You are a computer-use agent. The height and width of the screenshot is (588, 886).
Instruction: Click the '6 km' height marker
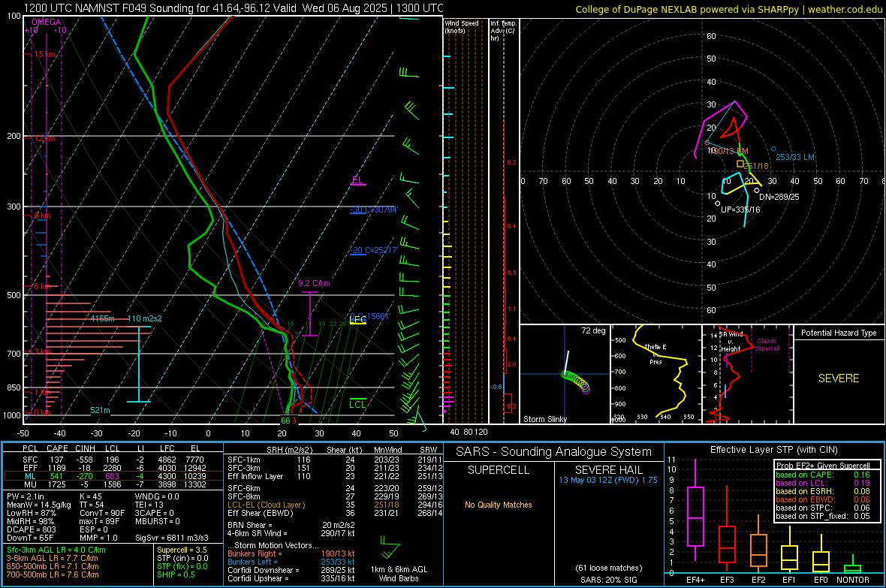pos(41,286)
